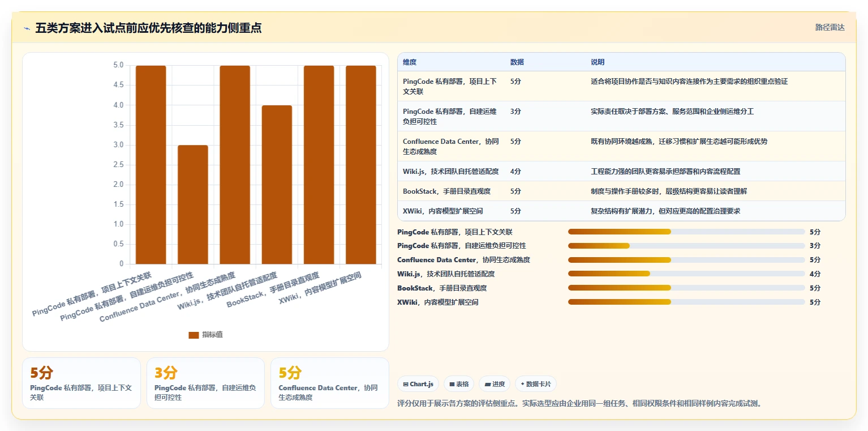Click the progress bar for PingCode 自建运维负担可控性
Screen dimensions: 868x431
coord(686,246)
